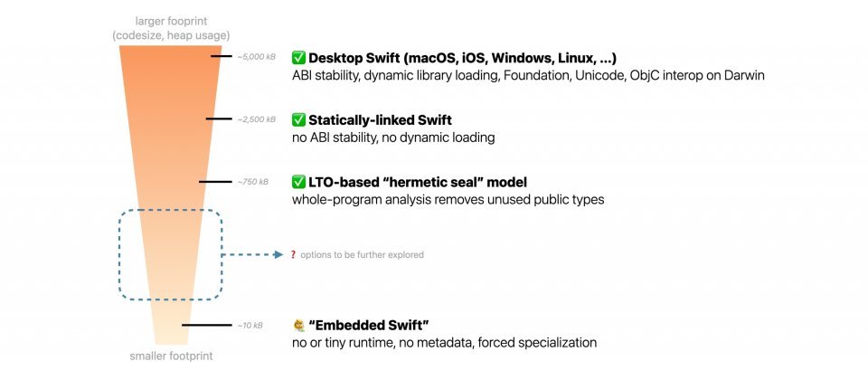Click the green checkmark beside Statically-linked Swift
Viewport: 868px width, 380px height.
tap(298, 120)
